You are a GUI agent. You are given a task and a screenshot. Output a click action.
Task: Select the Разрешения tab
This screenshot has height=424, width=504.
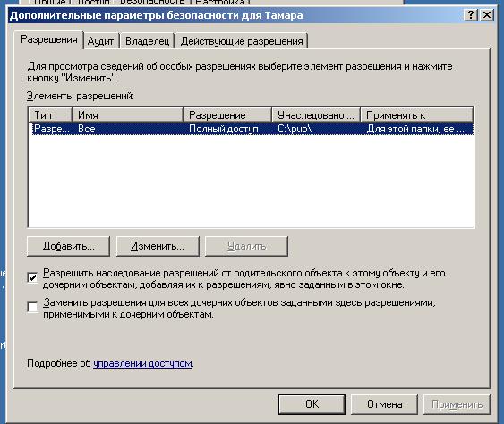[49, 40]
